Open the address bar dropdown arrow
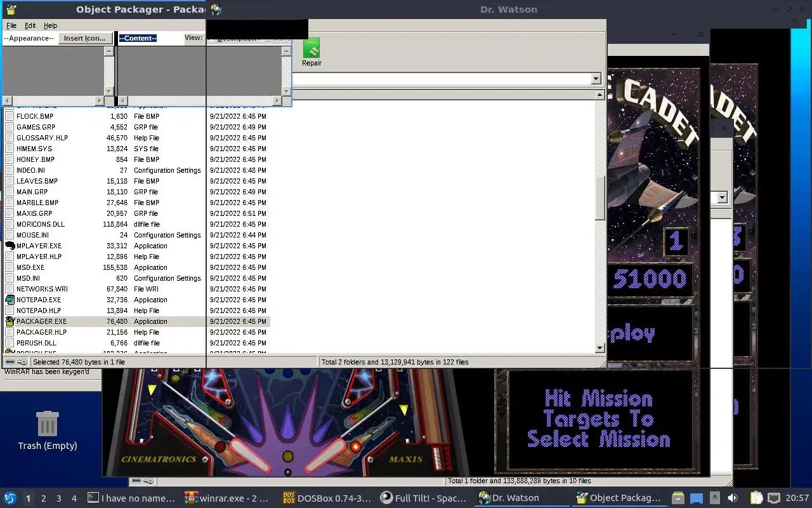 [x=596, y=79]
